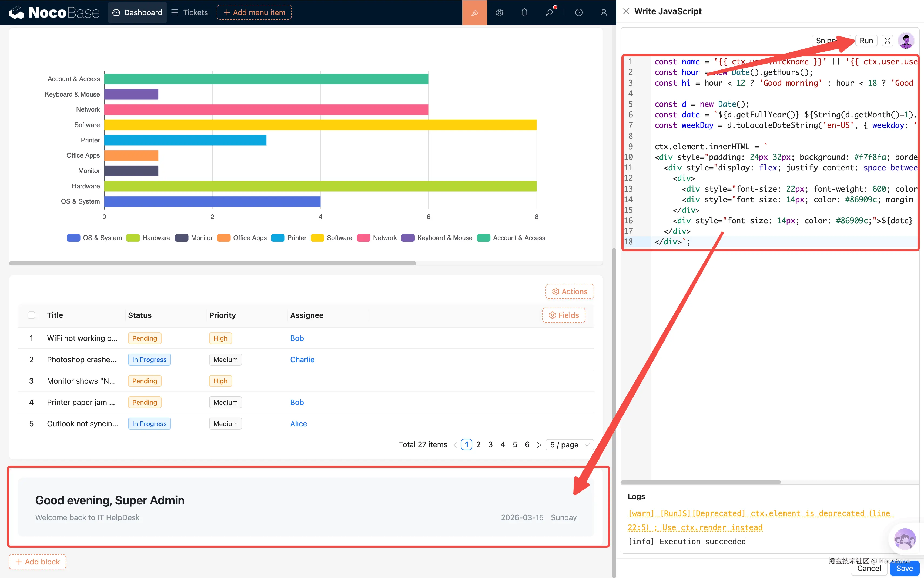Expand the code editor to fullscreen
924x578 pixels.
click(x=887, y=41)
